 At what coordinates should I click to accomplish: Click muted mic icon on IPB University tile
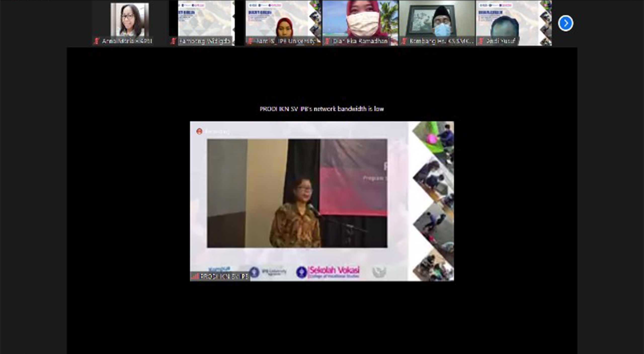coord(250,41)
